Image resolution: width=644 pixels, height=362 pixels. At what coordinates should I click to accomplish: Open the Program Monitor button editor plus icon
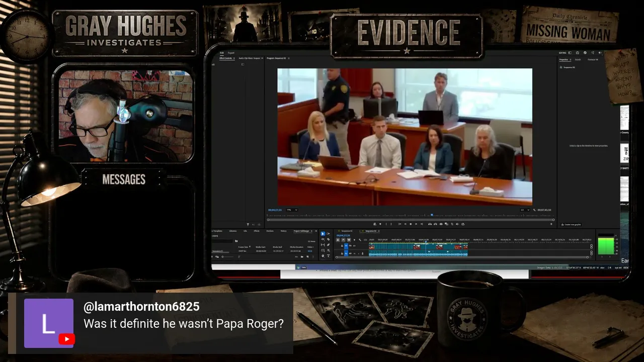(x=551, y=224)
